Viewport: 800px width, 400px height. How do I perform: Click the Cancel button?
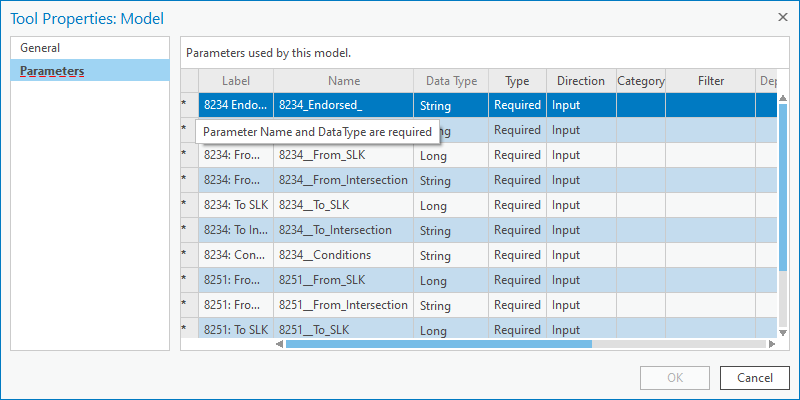[x=754, y=378]
